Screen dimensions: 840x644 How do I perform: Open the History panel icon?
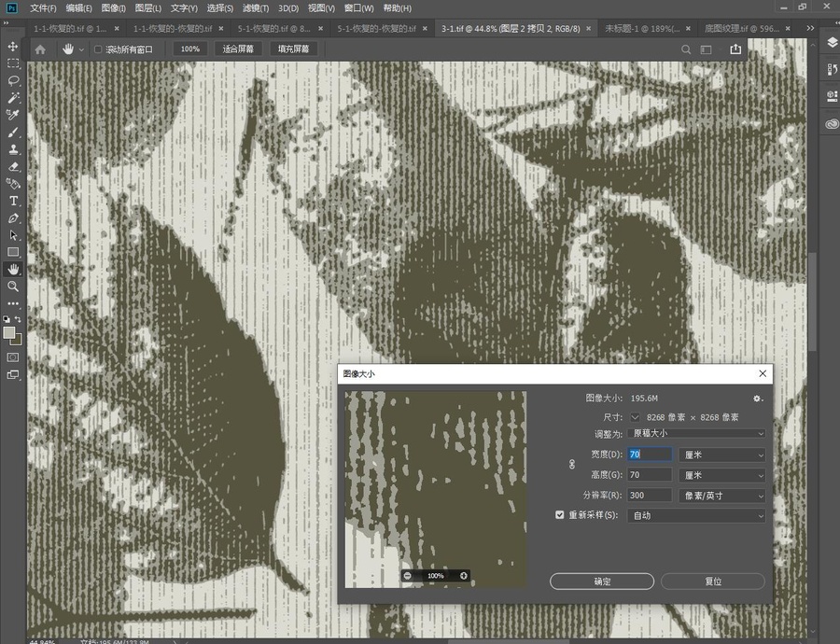pos(832,69)
